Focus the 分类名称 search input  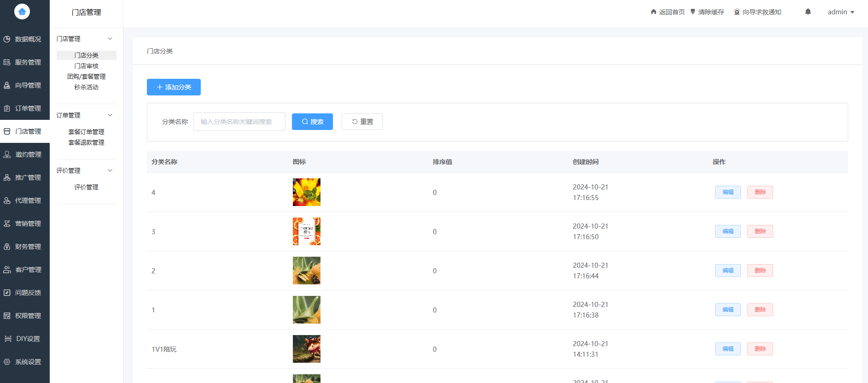[x=239, y=122]
